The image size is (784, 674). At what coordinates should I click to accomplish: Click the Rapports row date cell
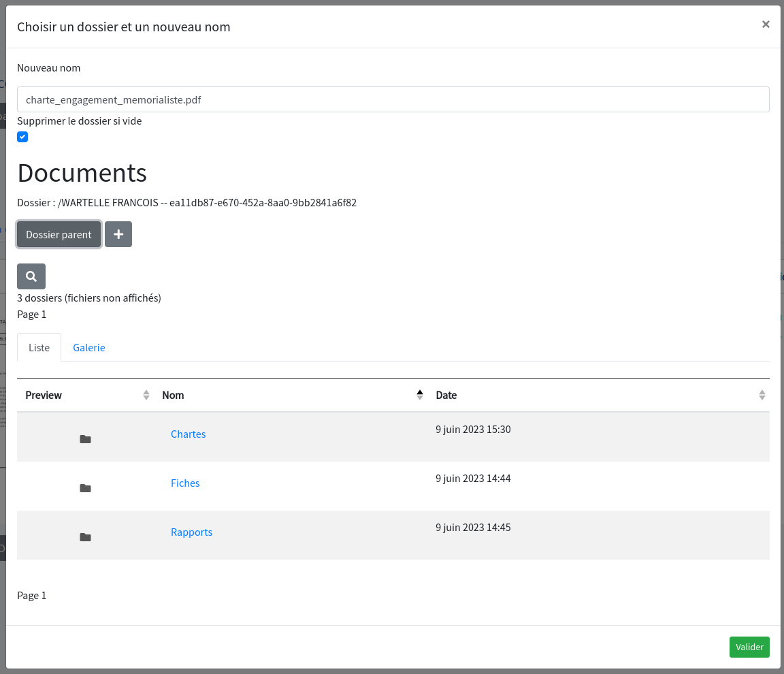(x=473, y=528)
